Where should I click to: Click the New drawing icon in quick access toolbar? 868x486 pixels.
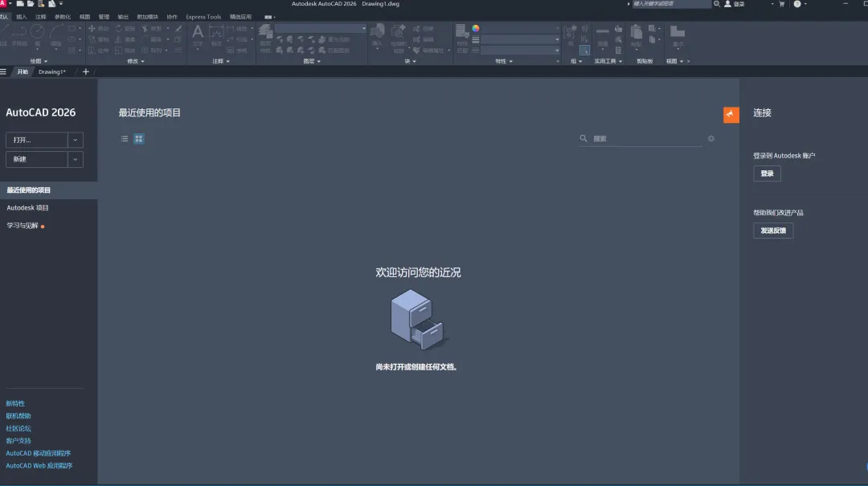tap(20, 4)
